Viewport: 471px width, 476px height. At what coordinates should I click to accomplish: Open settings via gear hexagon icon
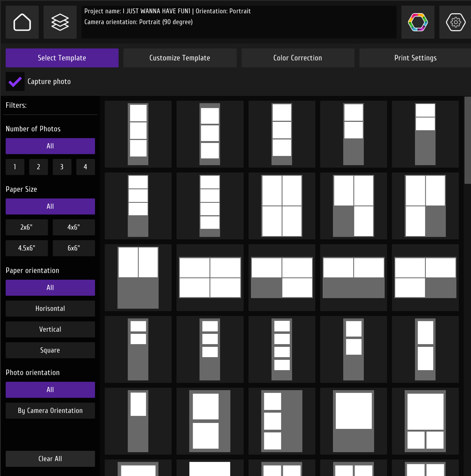click(x=456, y=22)
